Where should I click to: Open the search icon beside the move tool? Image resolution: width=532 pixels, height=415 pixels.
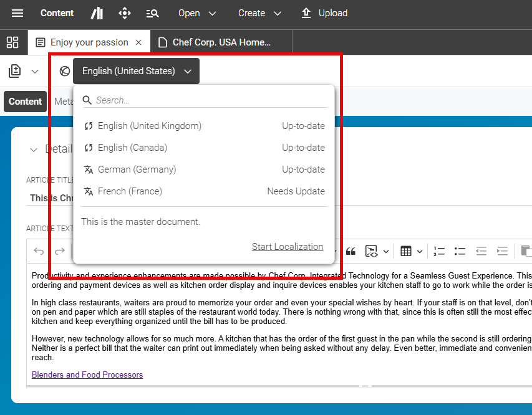point(152,13)
